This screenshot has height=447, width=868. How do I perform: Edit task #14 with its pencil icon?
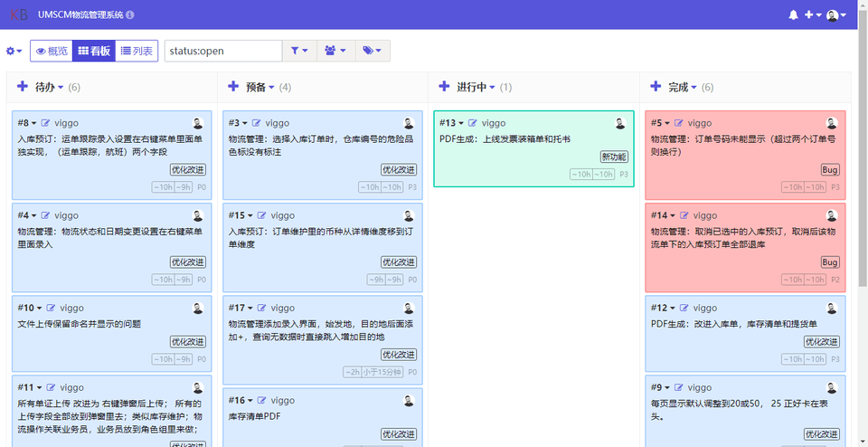[684, 215]
